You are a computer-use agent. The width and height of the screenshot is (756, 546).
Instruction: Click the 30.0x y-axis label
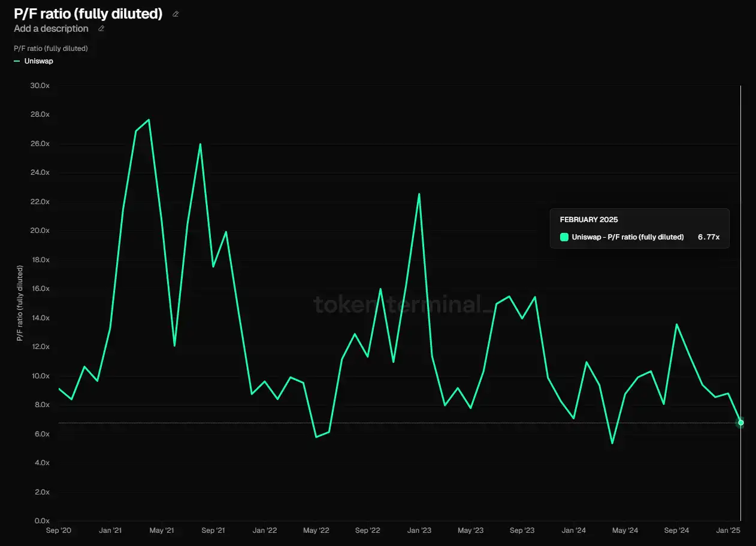pyautogui.click(x=40, y=86)
